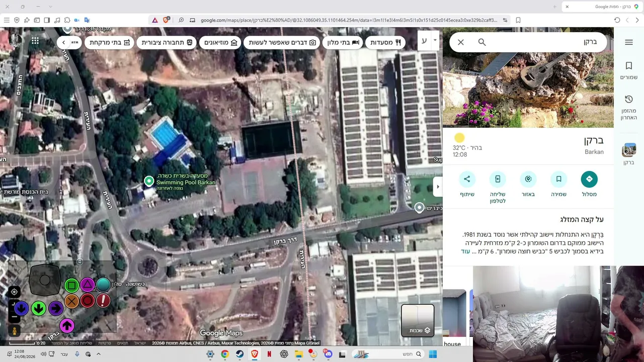Open the Google Translate extension icon

[87, 20]
